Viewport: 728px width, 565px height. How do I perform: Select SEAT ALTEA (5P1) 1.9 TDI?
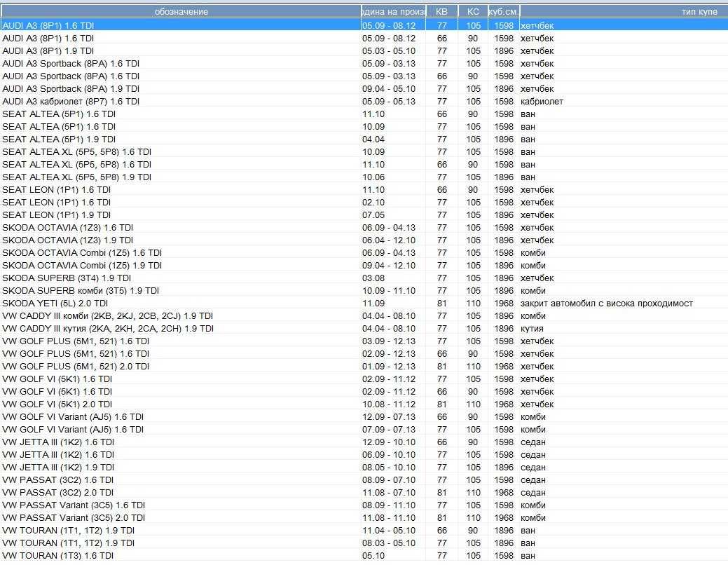364,139
